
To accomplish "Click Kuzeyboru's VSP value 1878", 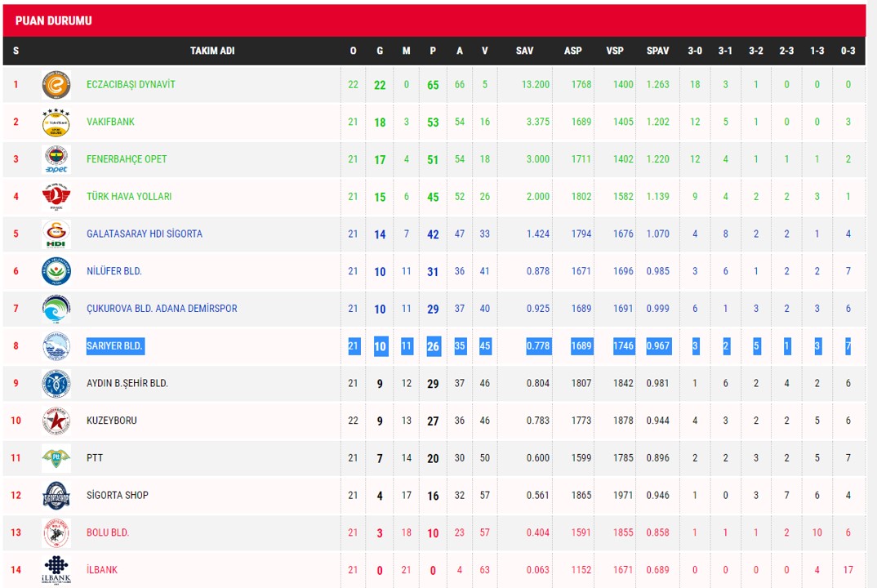I will pos(623,421).
